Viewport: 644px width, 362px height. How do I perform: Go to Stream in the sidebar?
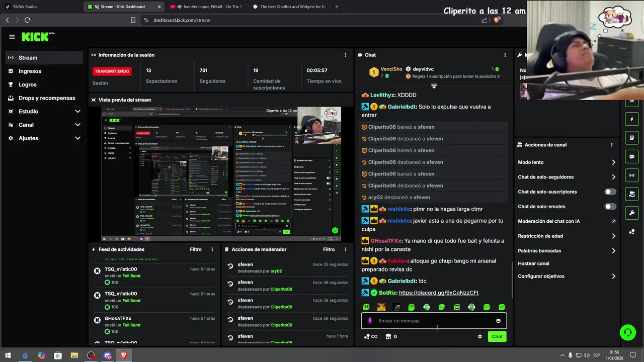point(44,58)
